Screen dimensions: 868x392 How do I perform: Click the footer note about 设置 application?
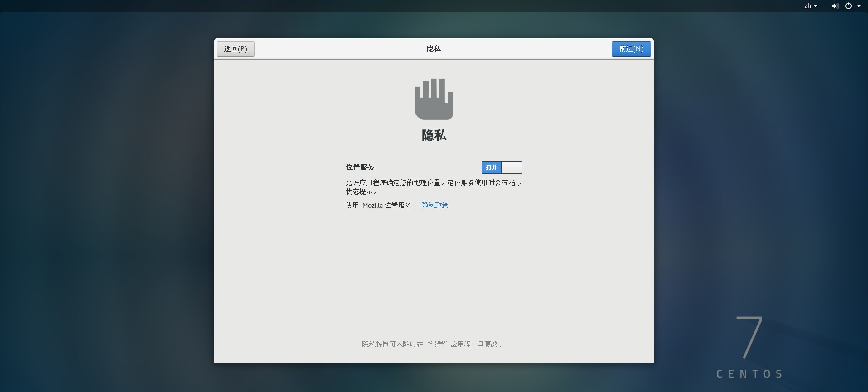pos(433,344)
